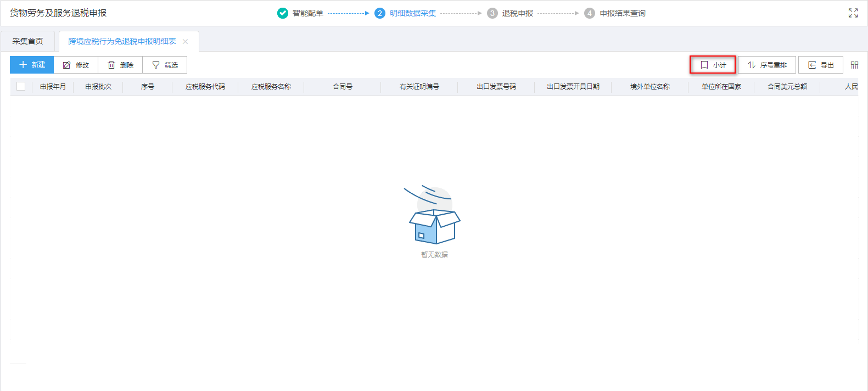Click the 应税服务代码 column header

click(x=205, y=87)
